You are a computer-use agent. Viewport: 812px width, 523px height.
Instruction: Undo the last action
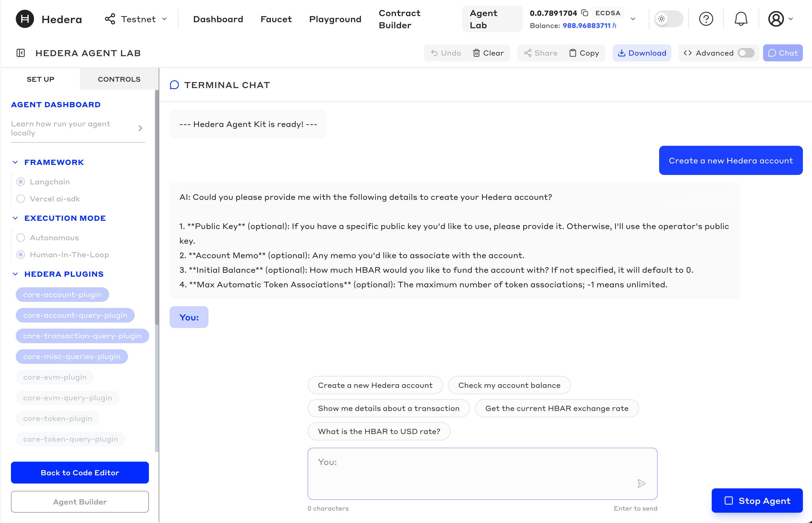pyautogui.click(x=446, y=53)
